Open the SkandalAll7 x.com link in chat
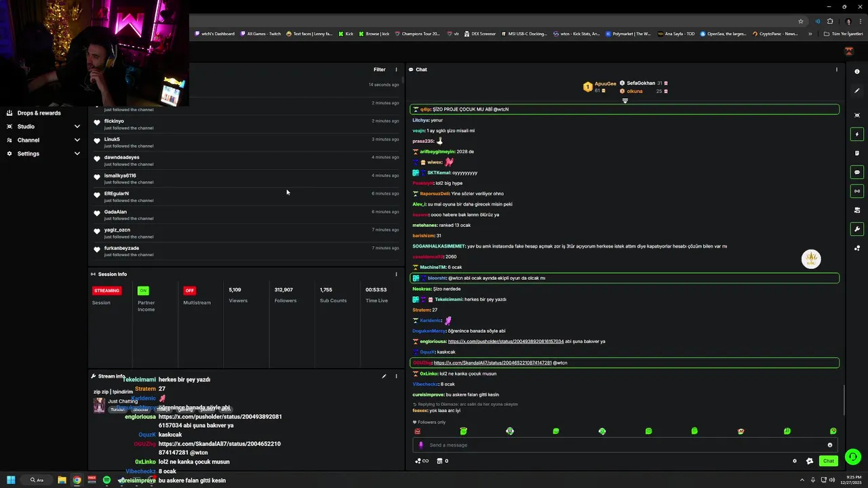 coord(492,363)
